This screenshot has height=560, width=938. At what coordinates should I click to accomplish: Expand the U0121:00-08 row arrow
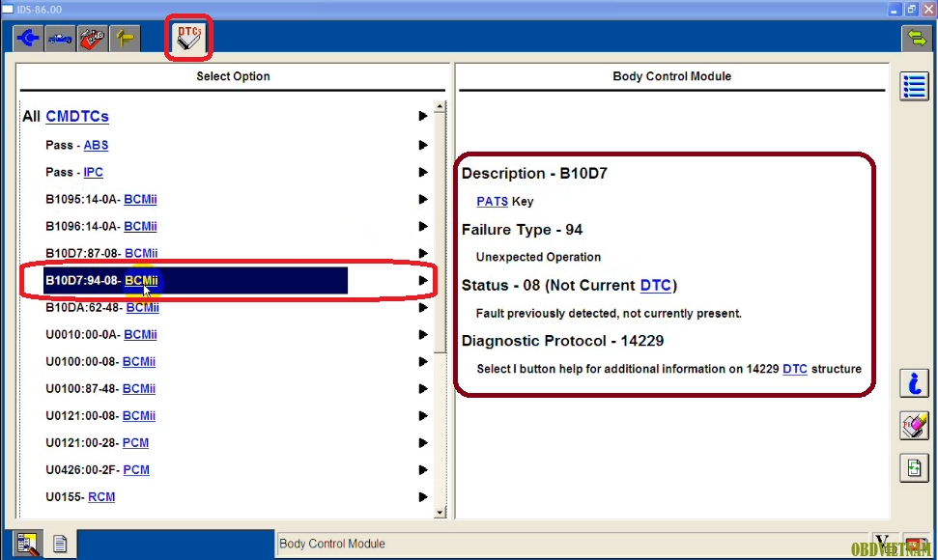pos(423,416)
